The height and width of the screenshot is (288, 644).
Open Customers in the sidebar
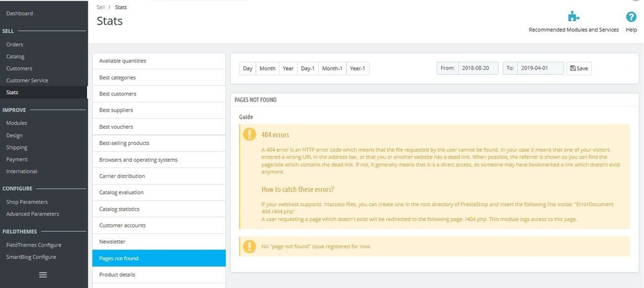coord(19,68)
